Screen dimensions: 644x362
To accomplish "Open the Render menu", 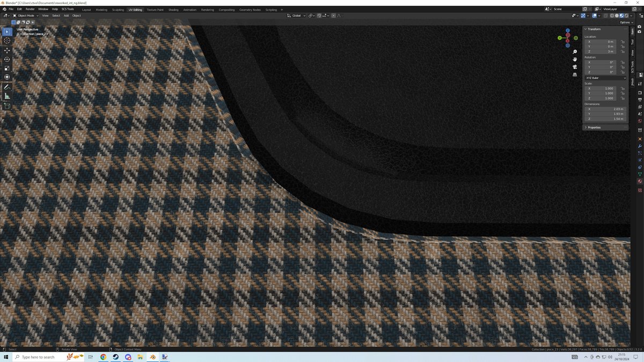I will (x=30, y=9).
